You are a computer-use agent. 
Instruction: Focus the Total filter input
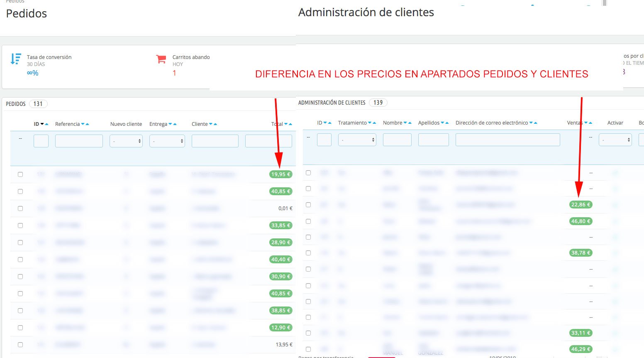268,141
